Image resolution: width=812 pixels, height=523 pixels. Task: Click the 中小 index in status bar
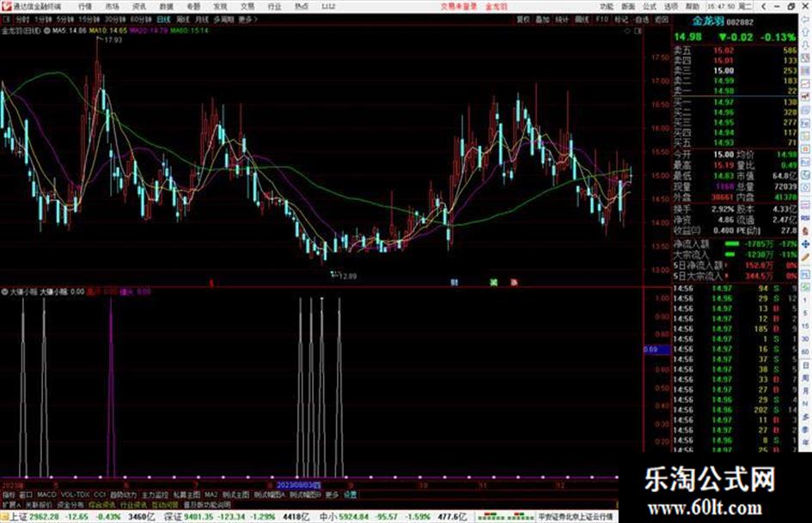[328, 517]
